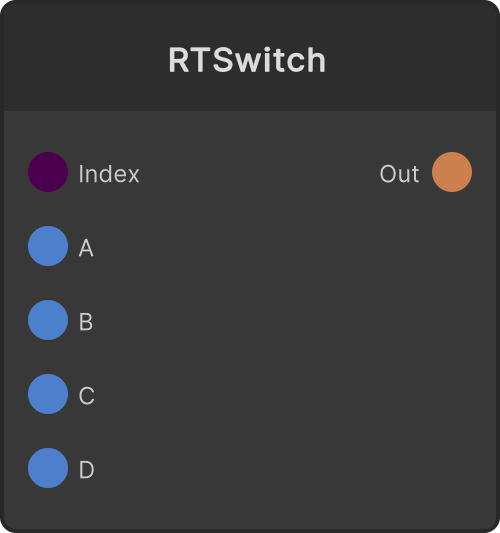Screen dimensions: 500x533
Task: Click the letter A input label
Action: pyautogui.click(x=86, y=248)
